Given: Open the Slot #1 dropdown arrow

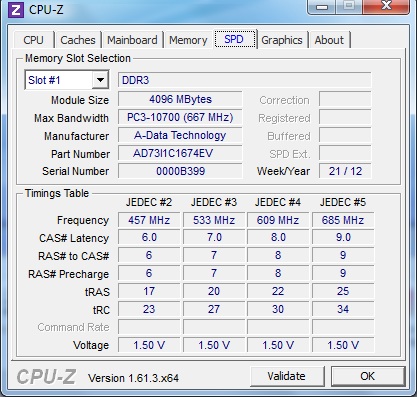Looking at the screenshot, I should tap(100, 80).
